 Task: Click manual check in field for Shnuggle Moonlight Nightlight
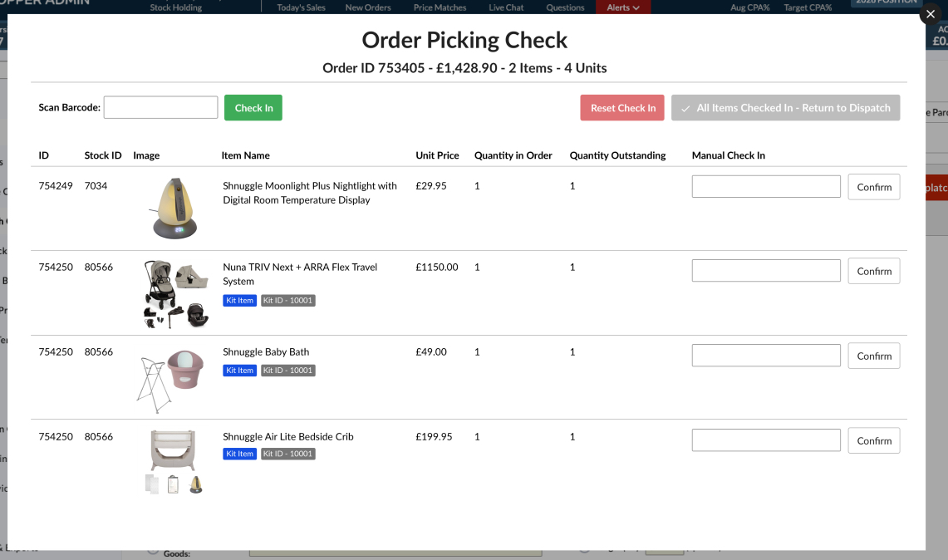[766, 186]
